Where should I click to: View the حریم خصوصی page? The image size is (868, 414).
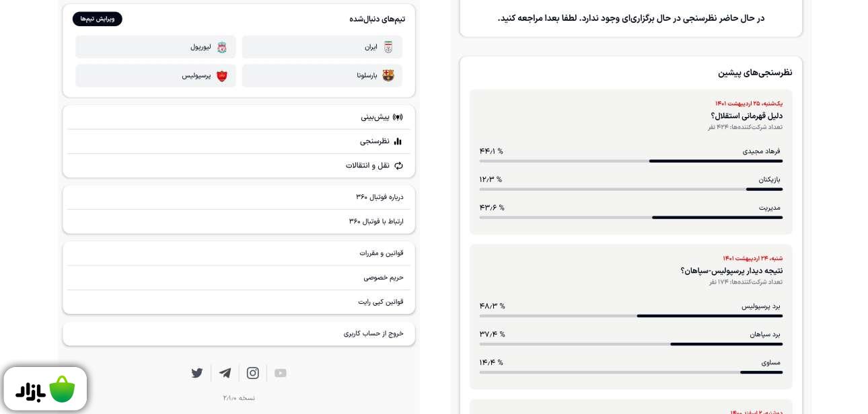[x=384, y=277]
